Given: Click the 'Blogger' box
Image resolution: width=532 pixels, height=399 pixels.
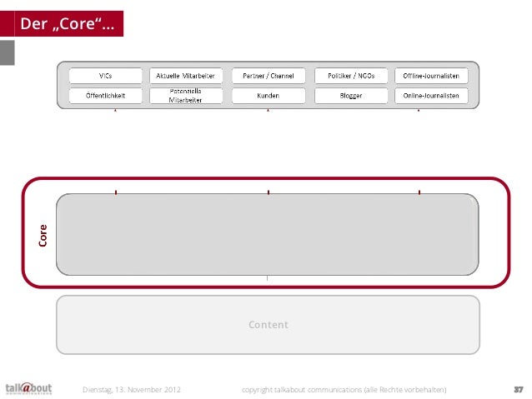Looking at the screenshot, I should click(351, 96).
